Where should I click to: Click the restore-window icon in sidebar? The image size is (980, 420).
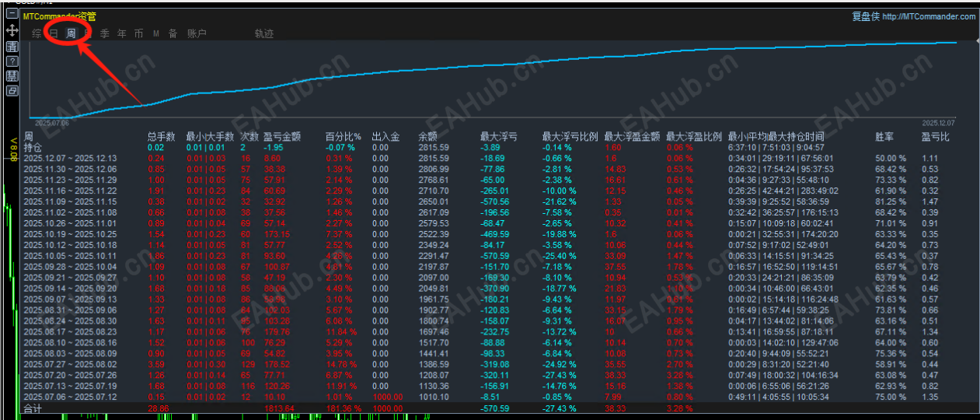tap(12, 91)
